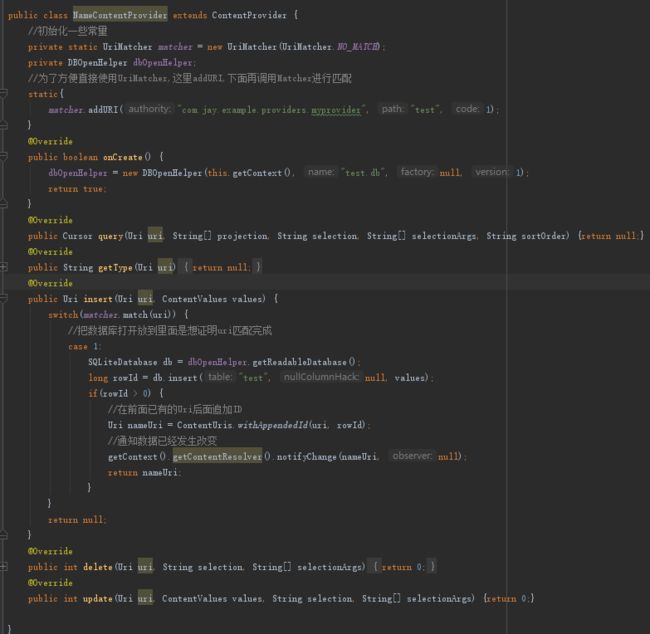Click Chinese comment above case 1
The width and height of the screenshot is (650, 634).
[170, 330]
